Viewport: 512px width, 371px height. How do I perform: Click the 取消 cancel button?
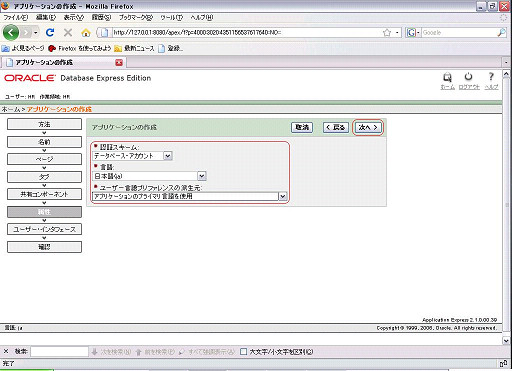[x=302, y=127]
